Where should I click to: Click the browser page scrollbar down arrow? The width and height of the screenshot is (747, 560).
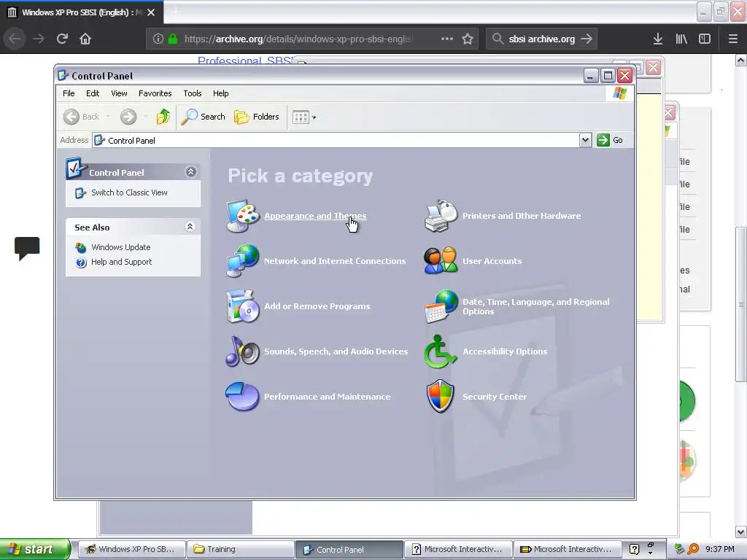click(741, 532)
